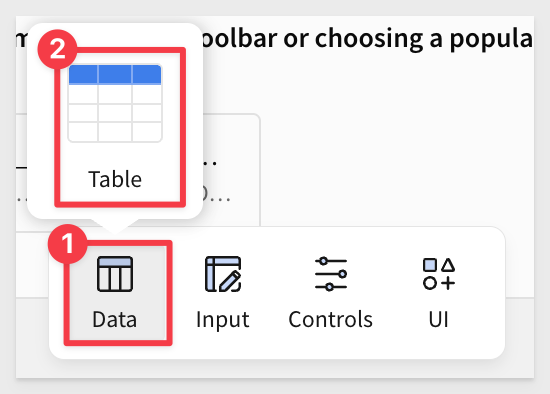Click the Data table icon

click(115, 274)
